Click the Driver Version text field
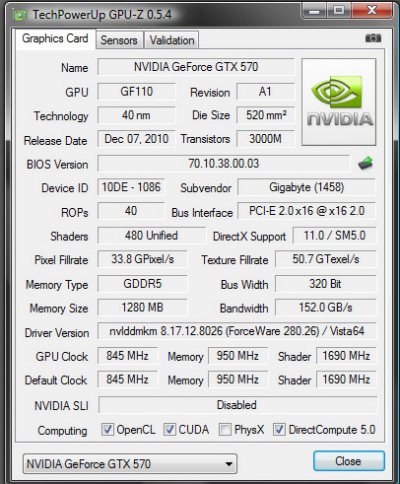The image size is (400, 484). pos(237,331)
